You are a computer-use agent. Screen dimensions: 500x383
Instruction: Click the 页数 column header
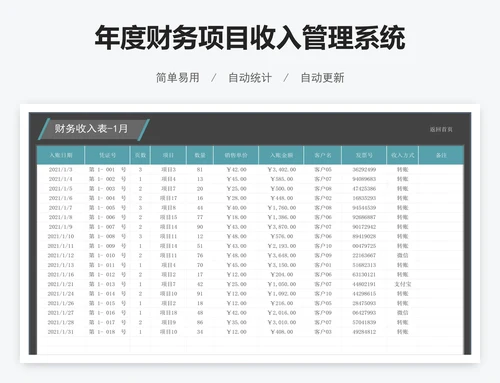coord(140,155)
